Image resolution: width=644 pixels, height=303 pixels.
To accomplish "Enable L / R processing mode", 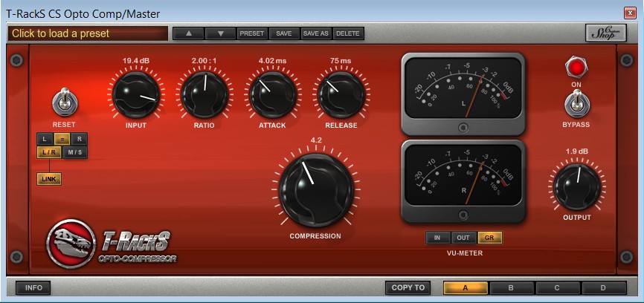I will (48, 153).
